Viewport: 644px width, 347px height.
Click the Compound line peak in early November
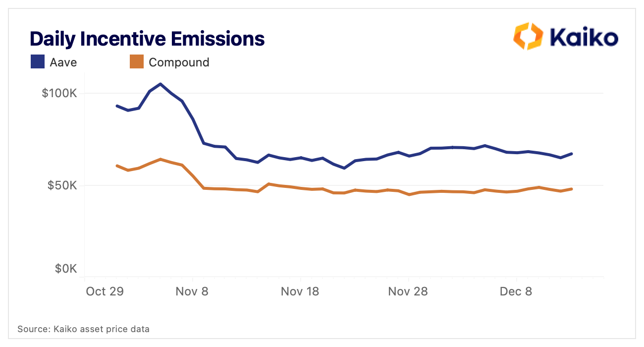point(160,159)
